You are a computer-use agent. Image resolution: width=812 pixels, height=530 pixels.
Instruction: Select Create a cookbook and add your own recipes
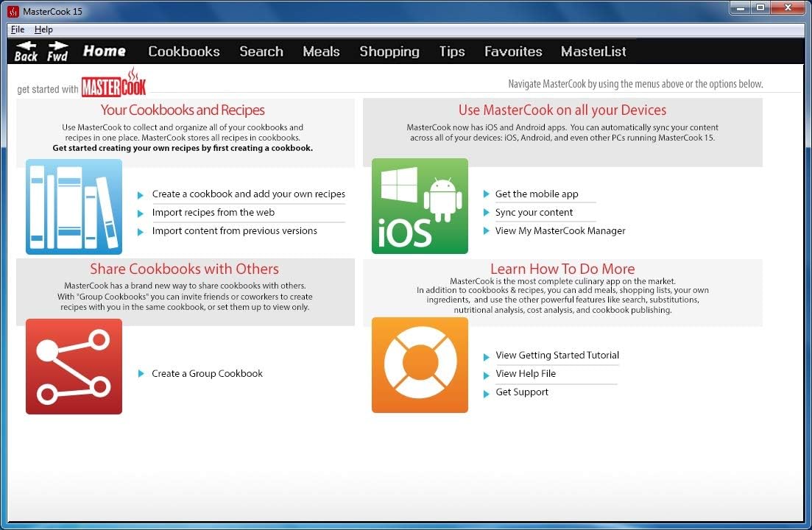pos(248,194)
